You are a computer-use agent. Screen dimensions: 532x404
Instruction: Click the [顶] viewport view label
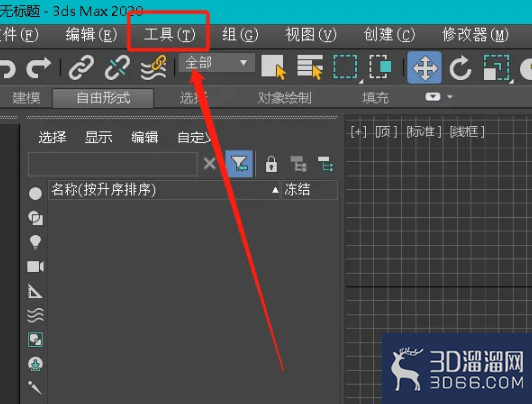point(386,132)
